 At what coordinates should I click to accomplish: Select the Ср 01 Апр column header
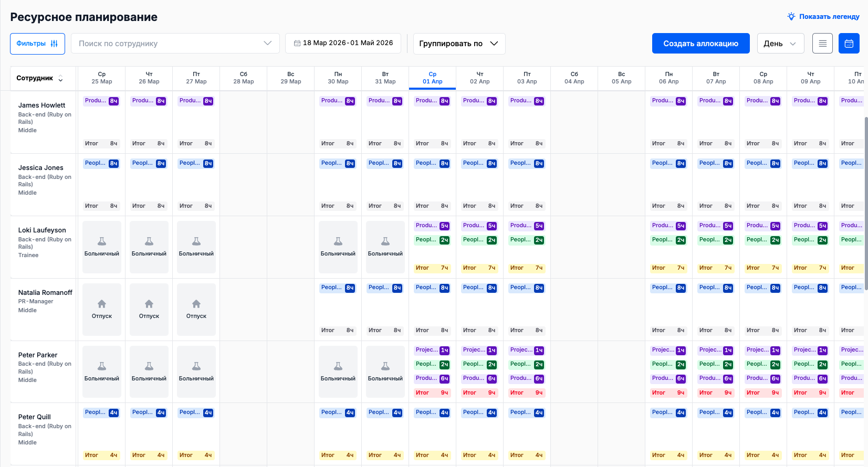(x=432, y=78)
